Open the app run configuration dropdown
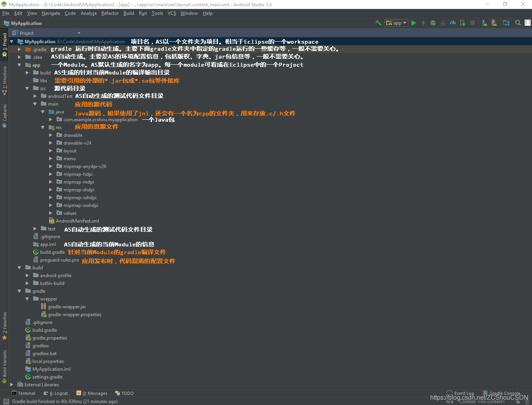The width and height of the screenshot is (532, 405). pyautogui.click(x=396, y=23)
